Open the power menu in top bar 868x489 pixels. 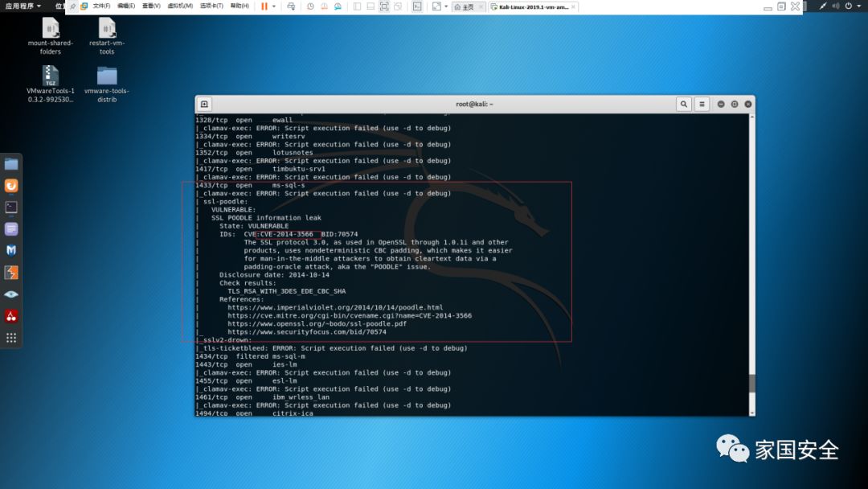coord(851,6)
